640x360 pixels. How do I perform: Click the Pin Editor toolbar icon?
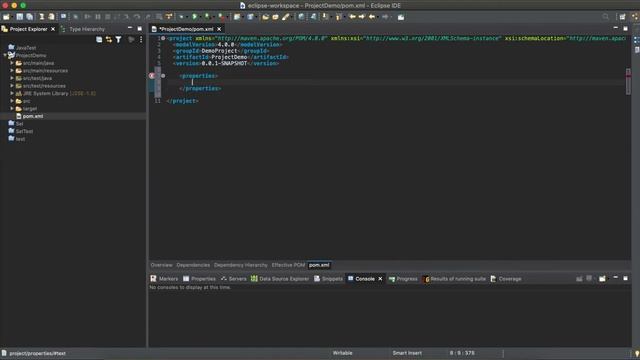coord(401,17)
